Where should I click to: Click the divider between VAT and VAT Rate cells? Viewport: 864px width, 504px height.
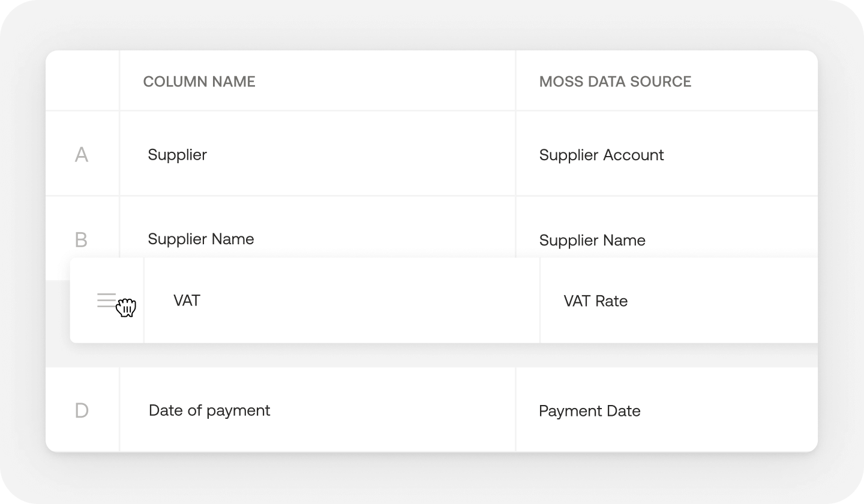[540, 300]
